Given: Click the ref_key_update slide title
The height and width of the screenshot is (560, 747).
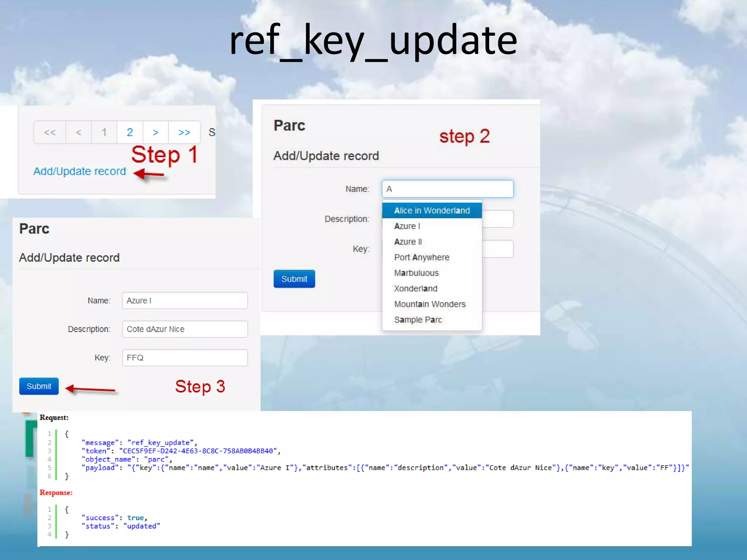Looking at the screenshot, I should click(373, 41).
